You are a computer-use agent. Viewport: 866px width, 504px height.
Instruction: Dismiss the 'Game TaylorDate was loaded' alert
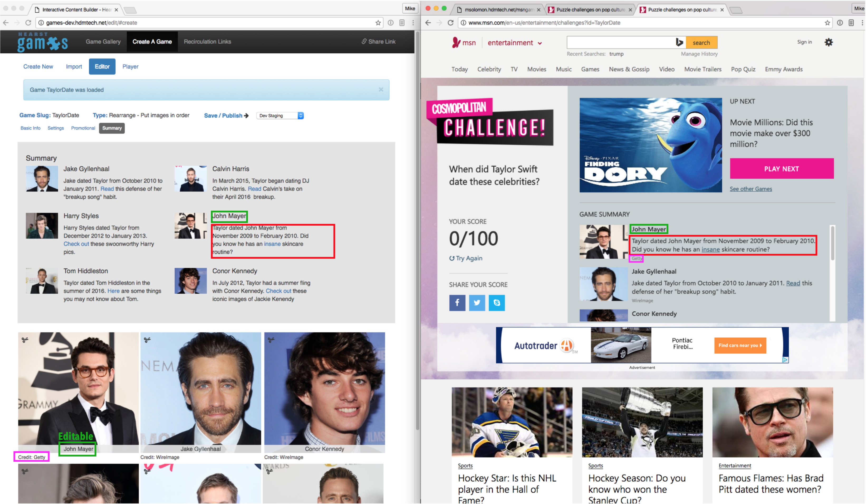click(381, 90)
